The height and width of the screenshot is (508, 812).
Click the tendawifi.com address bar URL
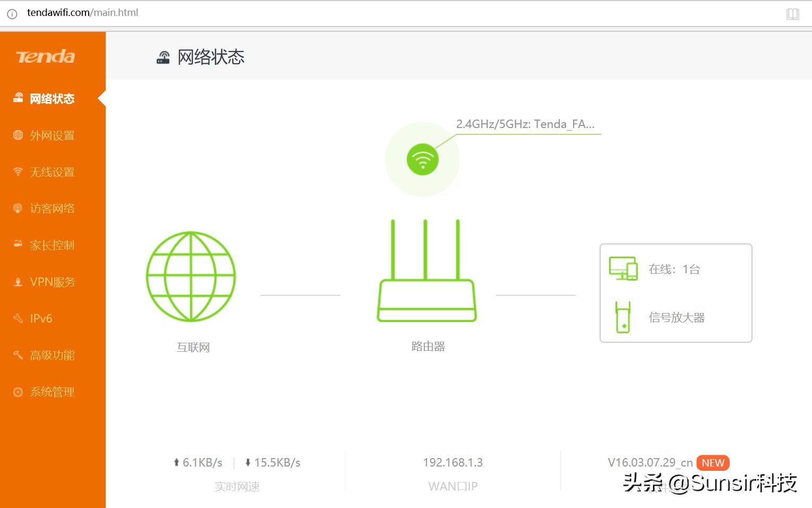(x=82, y=13)
